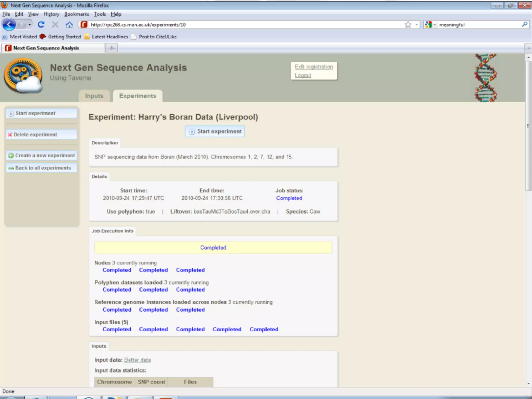This screenshot has height=399, width=532.
Task: Open the Latest Headlines bookmark
Action: tap(110, 37)
